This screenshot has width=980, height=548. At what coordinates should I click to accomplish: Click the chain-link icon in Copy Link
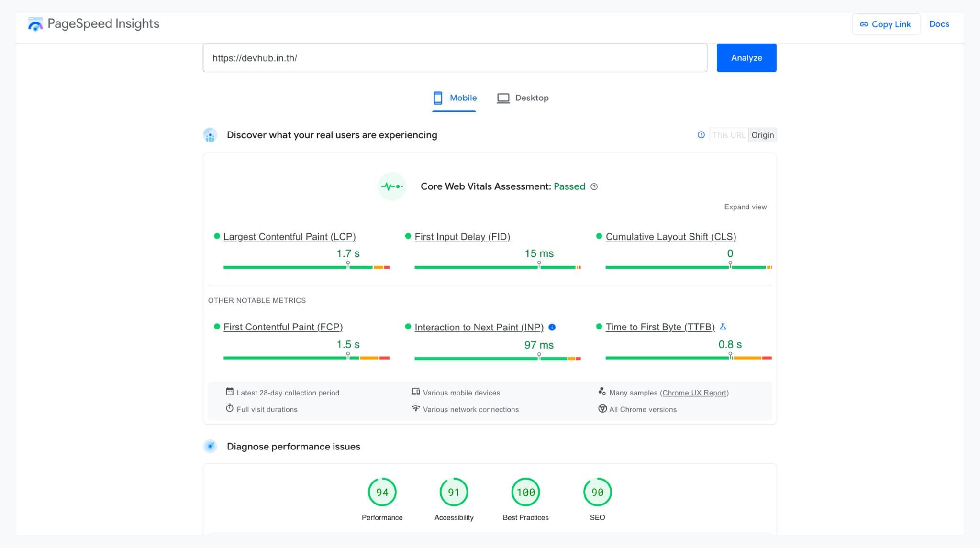click(x=864, y=24)
